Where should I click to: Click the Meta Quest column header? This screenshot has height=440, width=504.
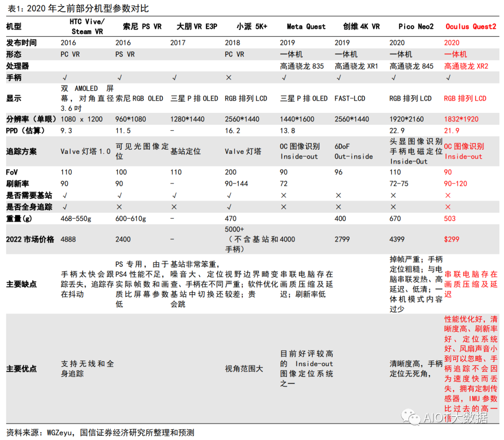tap(306, 26)
